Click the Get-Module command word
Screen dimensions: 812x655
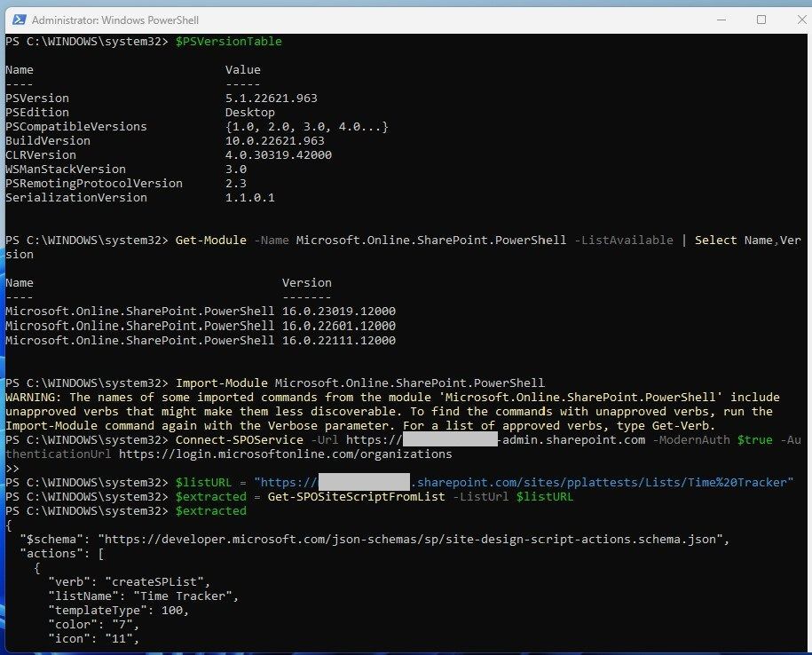tap(211, 241)
